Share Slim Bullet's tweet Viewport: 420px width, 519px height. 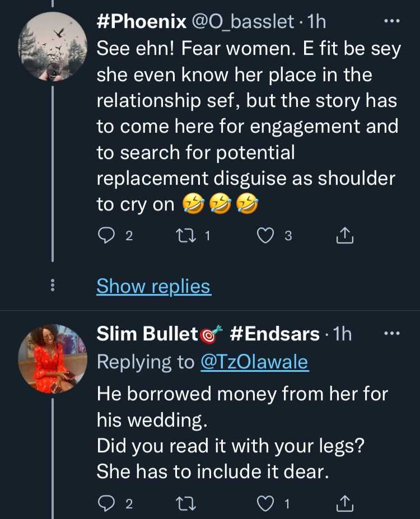[345, 504]
